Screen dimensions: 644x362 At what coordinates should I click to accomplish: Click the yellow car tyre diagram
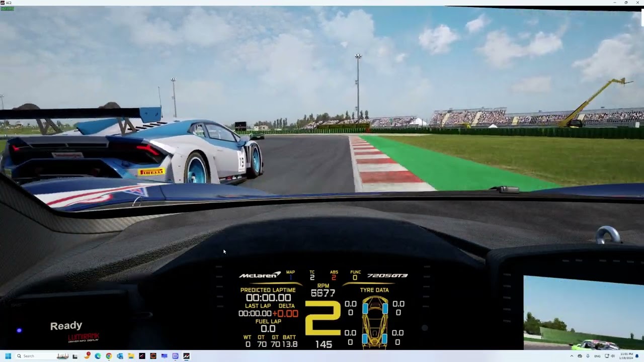pos(375,322)
